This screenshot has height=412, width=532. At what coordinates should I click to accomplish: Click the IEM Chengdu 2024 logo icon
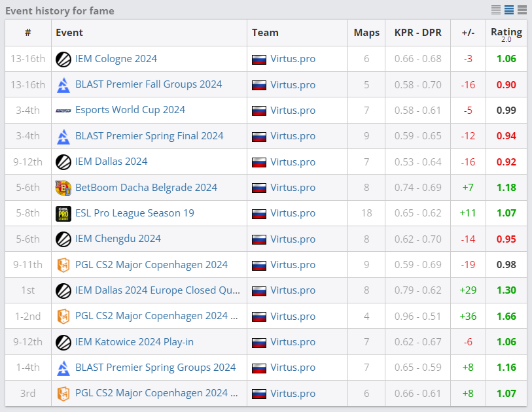point(63,239)
